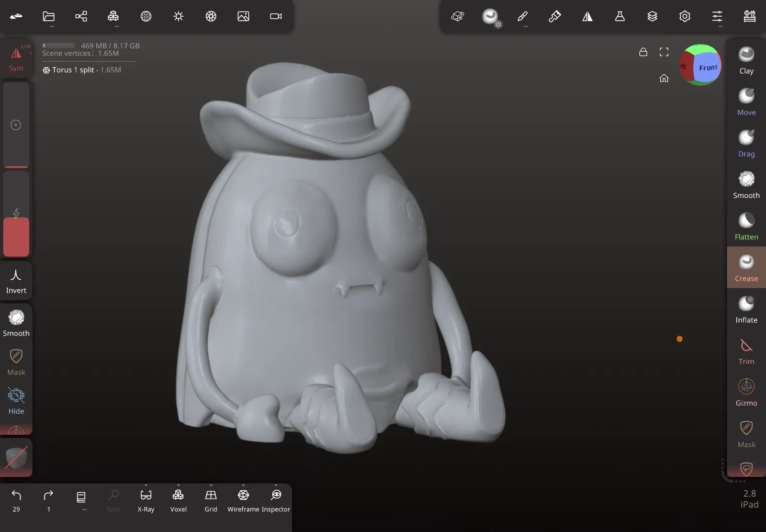Image resolution: width=766 pixels, height=532 pixels.
Task: Open the Camera menu
Action: point(276,16)
